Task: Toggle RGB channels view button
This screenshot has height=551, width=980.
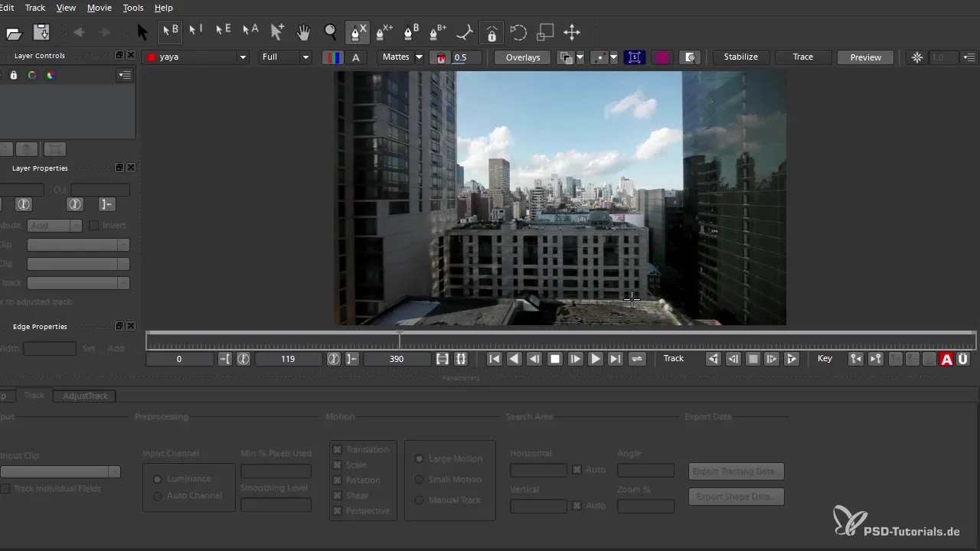Action: 333,57
